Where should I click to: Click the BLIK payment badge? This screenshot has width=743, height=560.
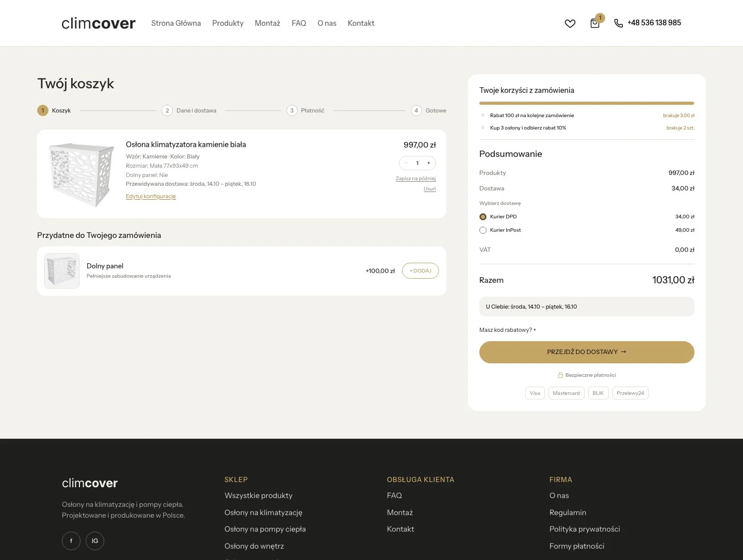click(599, 393)
